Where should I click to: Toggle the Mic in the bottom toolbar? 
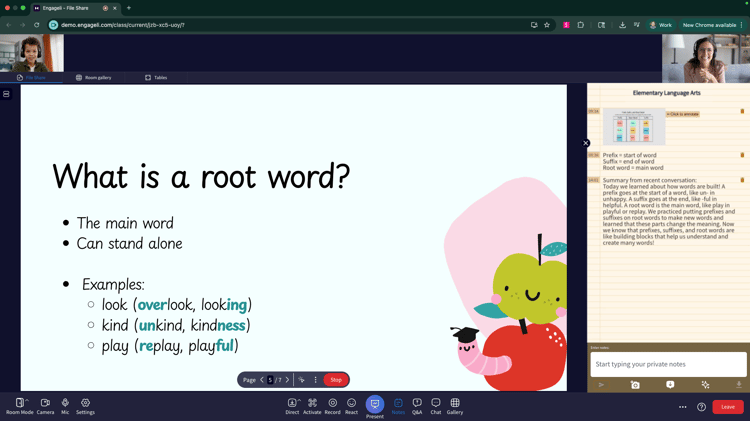(x=65, y=403)
